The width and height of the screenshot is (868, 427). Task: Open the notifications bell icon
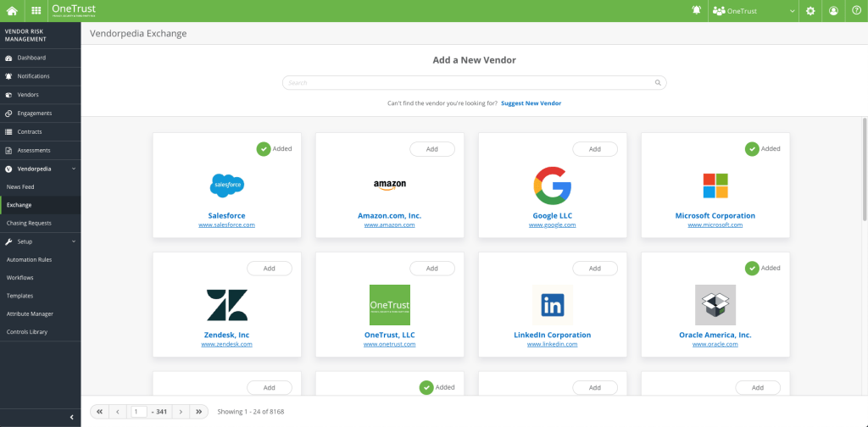coord(697,10)
